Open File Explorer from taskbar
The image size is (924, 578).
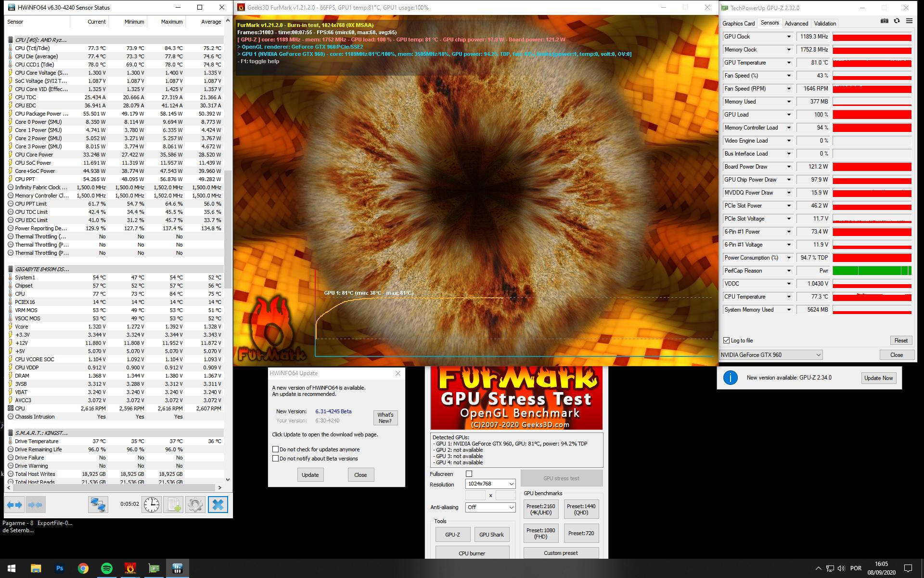tap(36, 568)
